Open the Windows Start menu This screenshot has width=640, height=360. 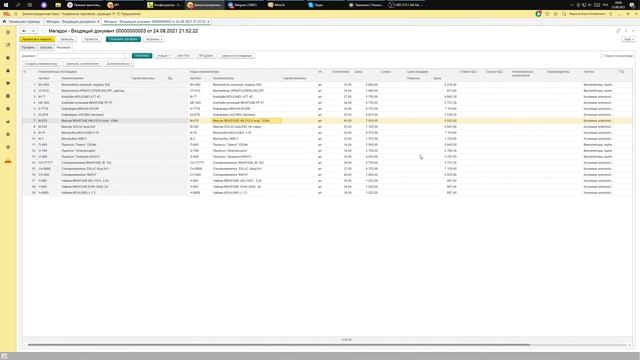point(6,5)
